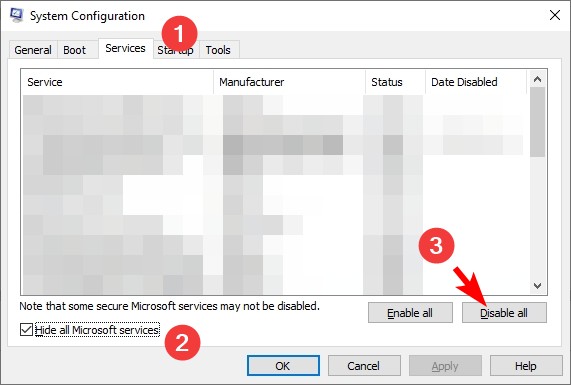Screen dimensions: 571x385
Task: Open Help for System Configuration
Action: pyautogui.click(x=525, y=366)
